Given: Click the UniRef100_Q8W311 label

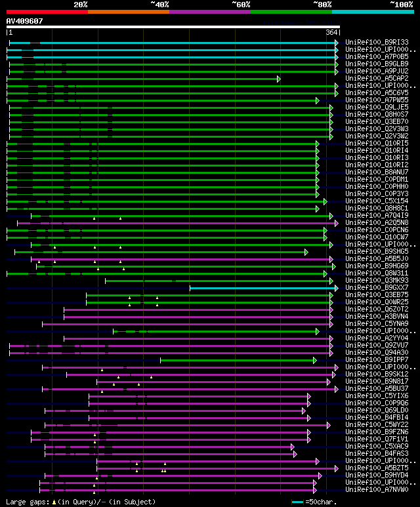Looking at the screenshot, I should point(377,274).
